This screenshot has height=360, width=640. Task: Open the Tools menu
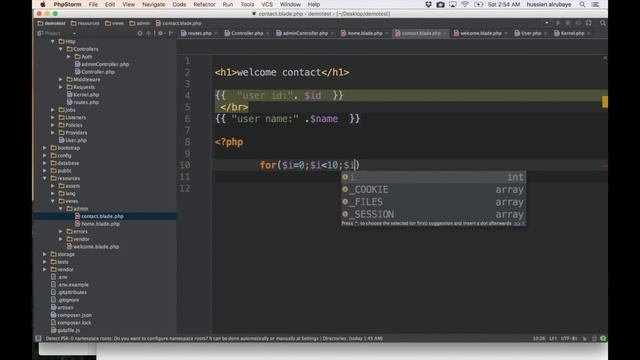[x=247, y=4]
